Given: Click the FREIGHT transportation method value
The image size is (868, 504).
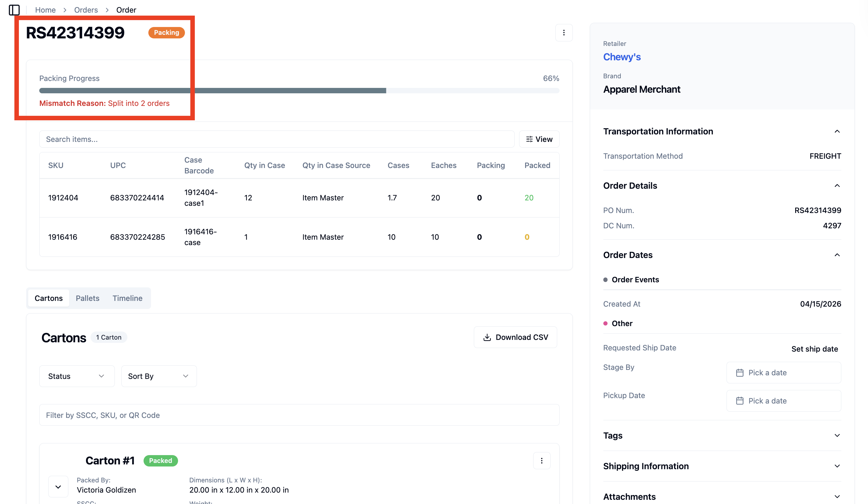Looking at the screenshot, I should click(825, 156).
